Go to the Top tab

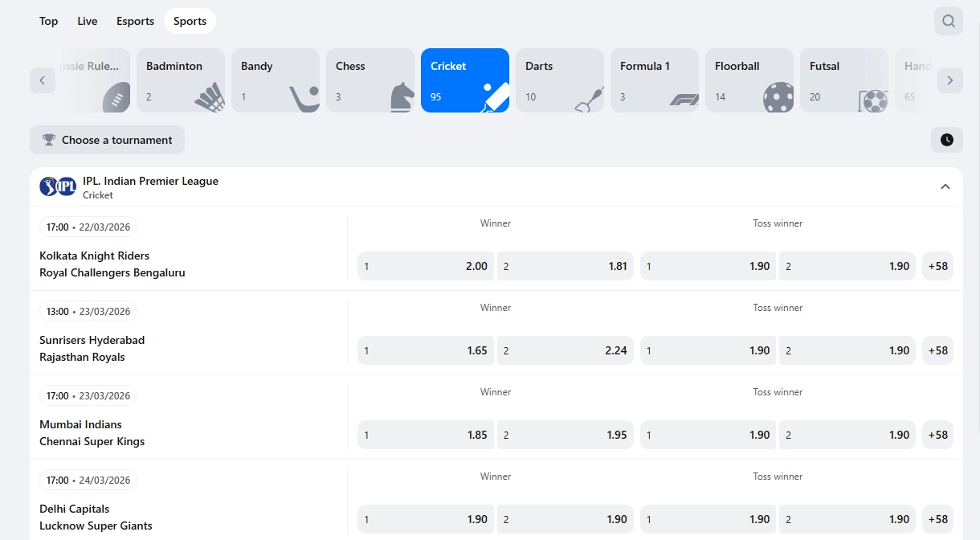point(49,21)
